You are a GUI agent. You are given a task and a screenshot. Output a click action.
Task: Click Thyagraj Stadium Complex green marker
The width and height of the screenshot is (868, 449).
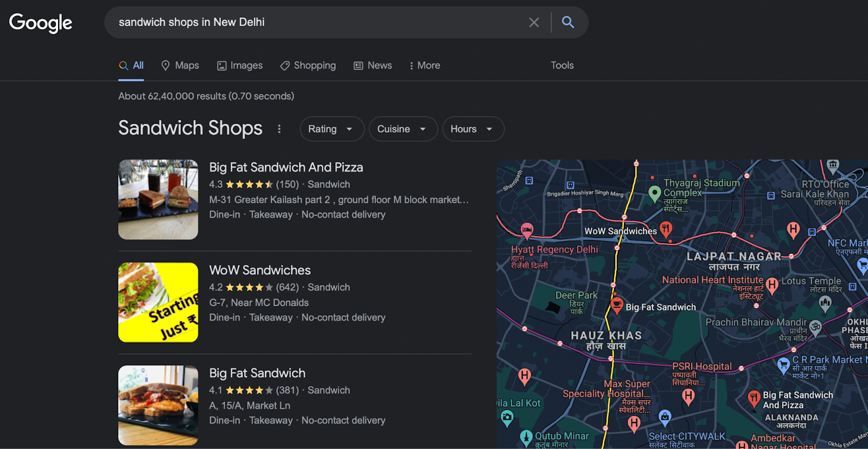[x=655, y=193]
